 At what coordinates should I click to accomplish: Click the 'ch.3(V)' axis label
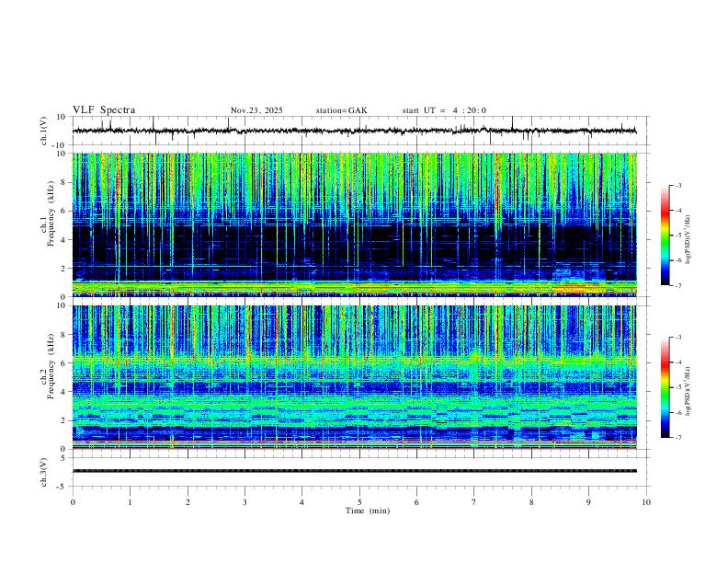(44, 473)
